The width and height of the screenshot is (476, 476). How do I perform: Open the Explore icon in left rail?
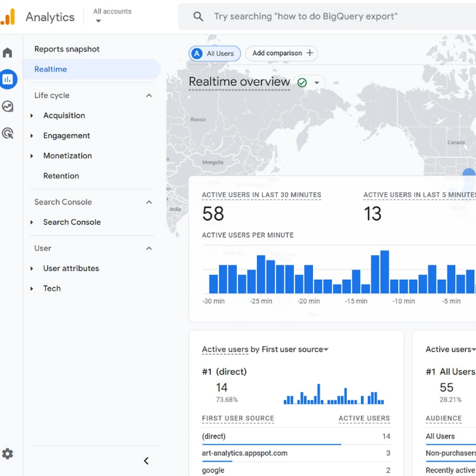click(7, 107)
